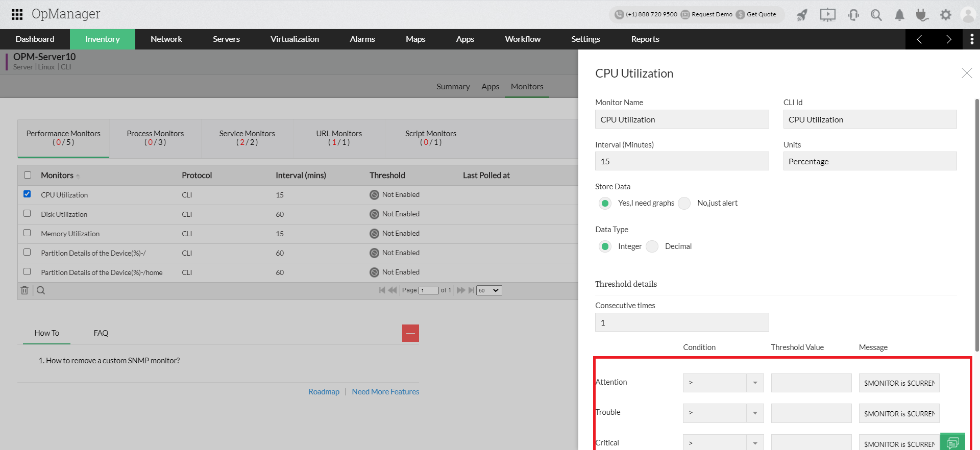Screen dimensions: 980x450
Task: Switch to Service Monitors tab
Action: point(247,138)
